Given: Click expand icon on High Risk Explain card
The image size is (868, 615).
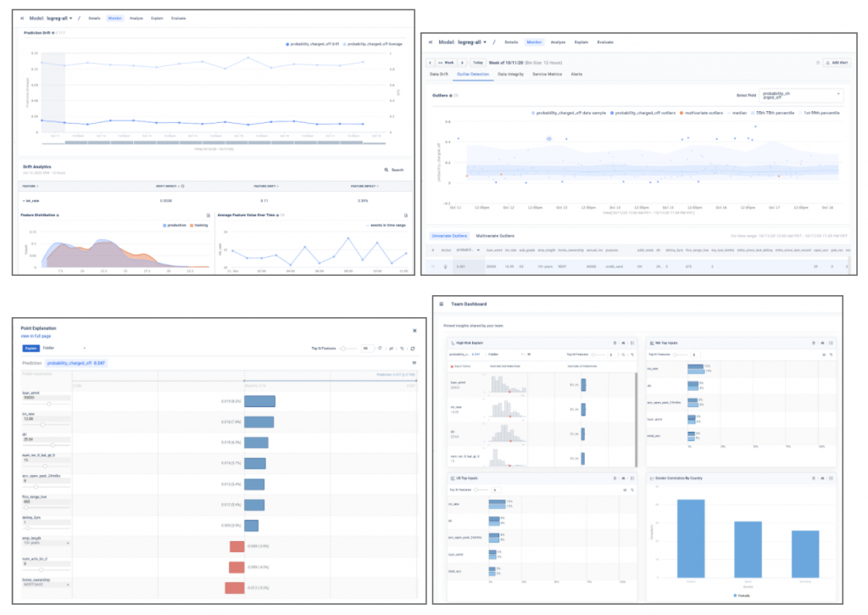Looking at the screenshot, I should point(632,343).
